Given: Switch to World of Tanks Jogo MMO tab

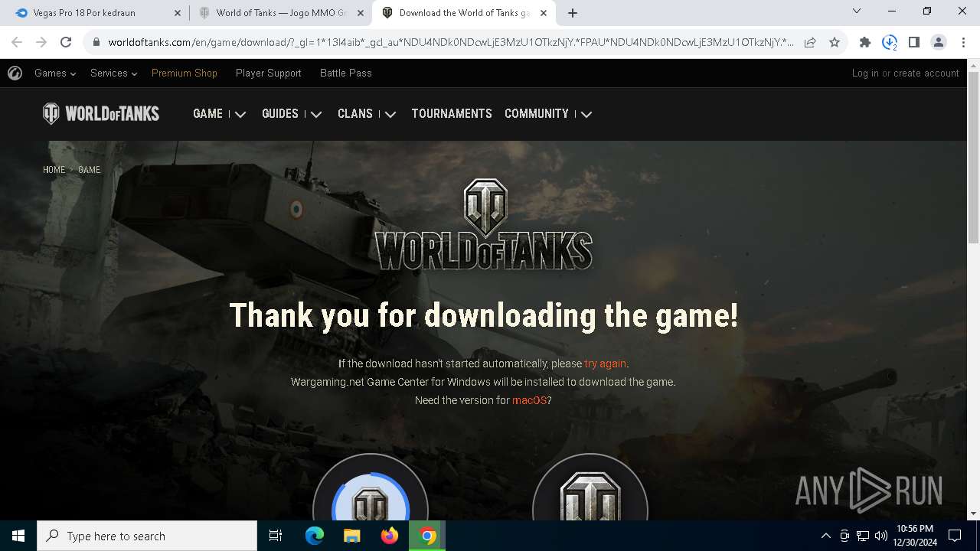Looking at the screenshot, I should [x=280, y=13].
